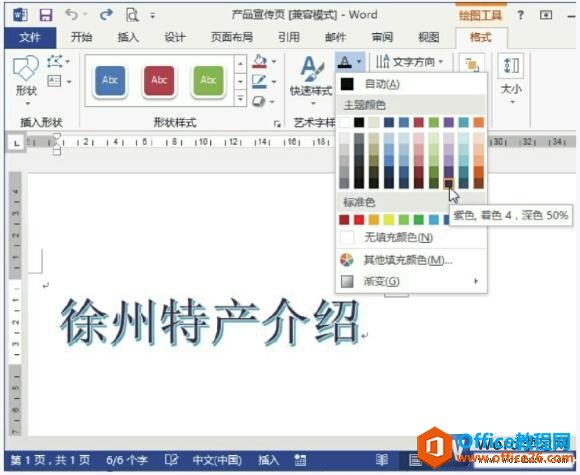
Task: Click the spelling check book icon in status bar
Action: point(171,460)
